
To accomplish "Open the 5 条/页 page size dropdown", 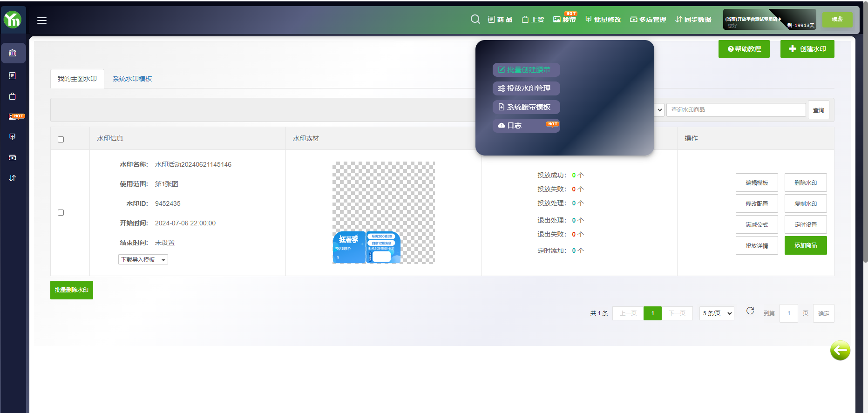I will (717, 313).
